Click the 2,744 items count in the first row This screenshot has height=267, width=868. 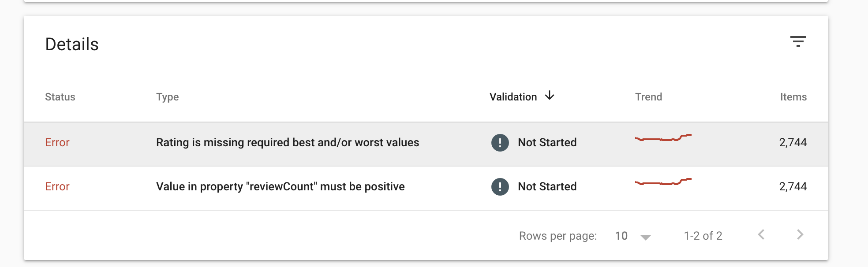793,142
